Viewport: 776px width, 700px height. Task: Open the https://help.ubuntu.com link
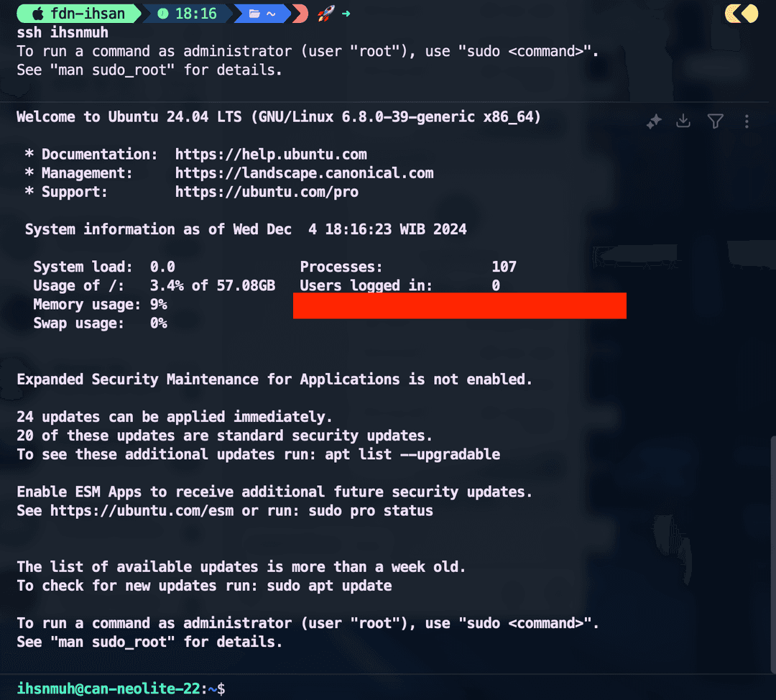[x=271, y=155]
